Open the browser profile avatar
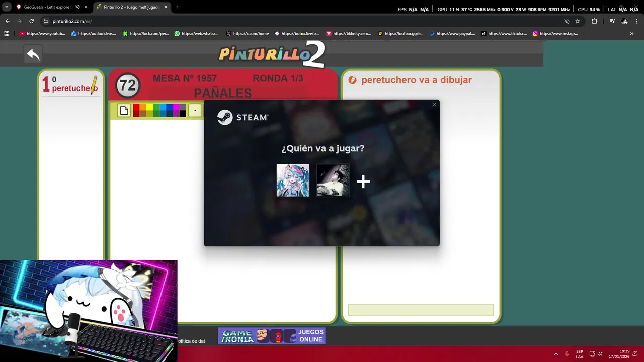This screenshot has width=644, height=362. coord(624,21)
